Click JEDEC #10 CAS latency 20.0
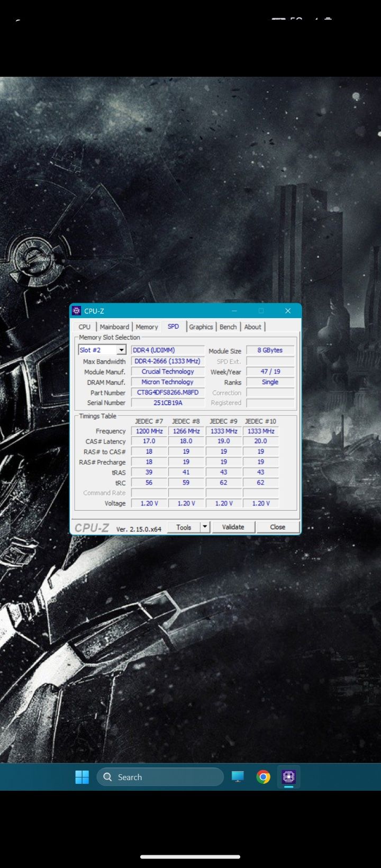The height and width of the screenshot is (868, 381). [260, 441]
